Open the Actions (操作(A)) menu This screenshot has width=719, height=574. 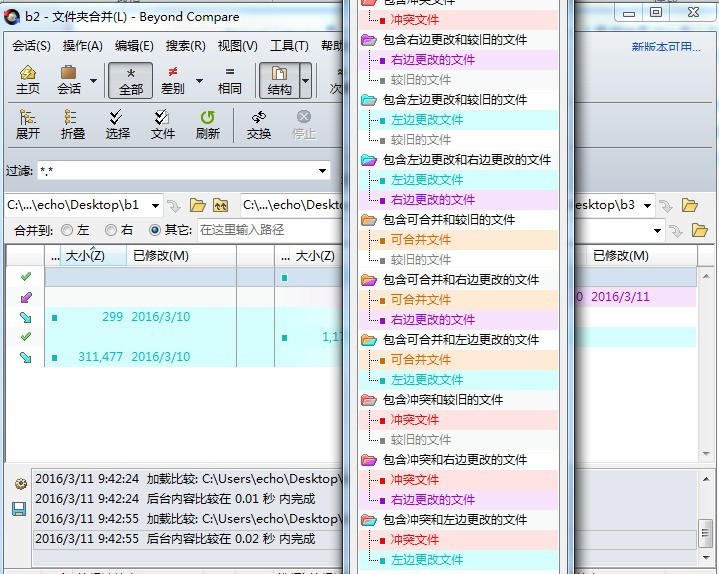(83, 45)
